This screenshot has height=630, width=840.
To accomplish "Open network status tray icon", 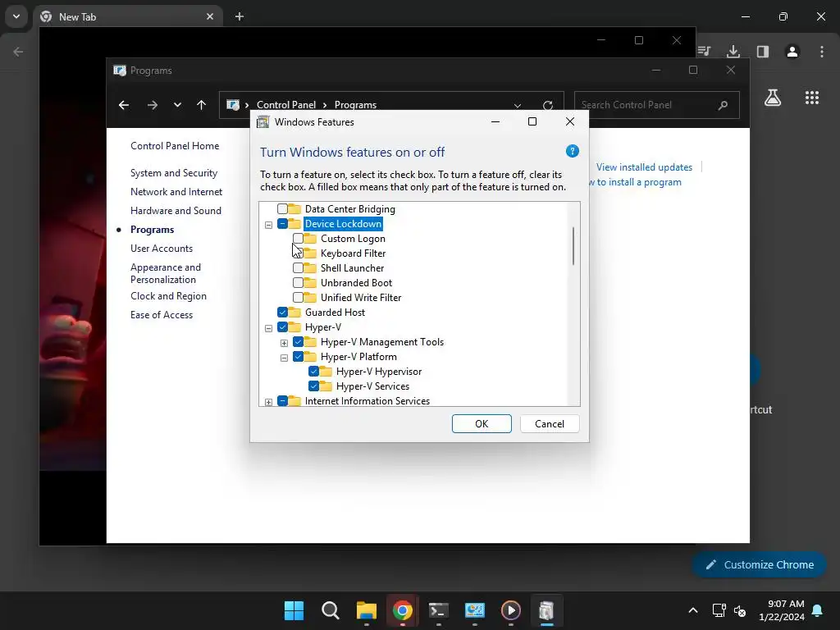I will pyautogui.click(x=719, y=610).
